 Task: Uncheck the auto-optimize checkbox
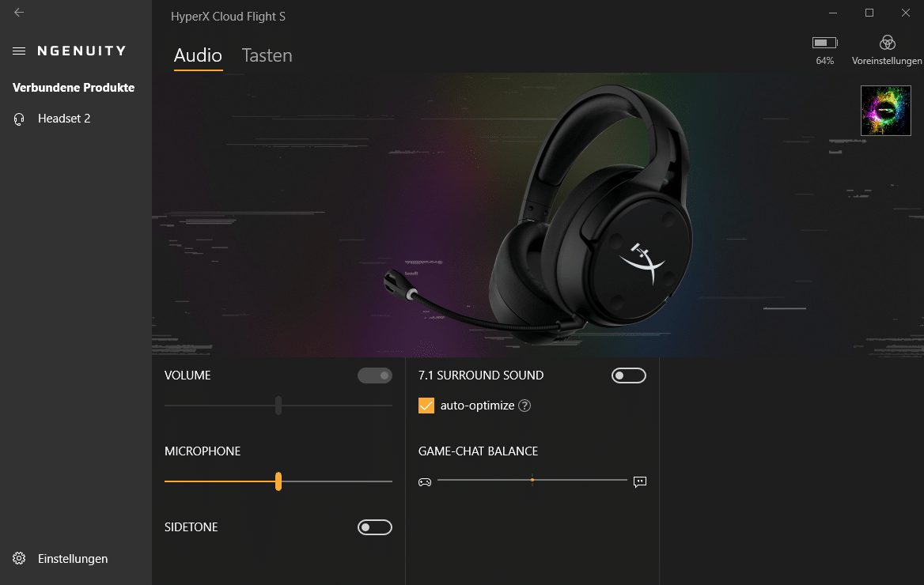pos(426,406)
